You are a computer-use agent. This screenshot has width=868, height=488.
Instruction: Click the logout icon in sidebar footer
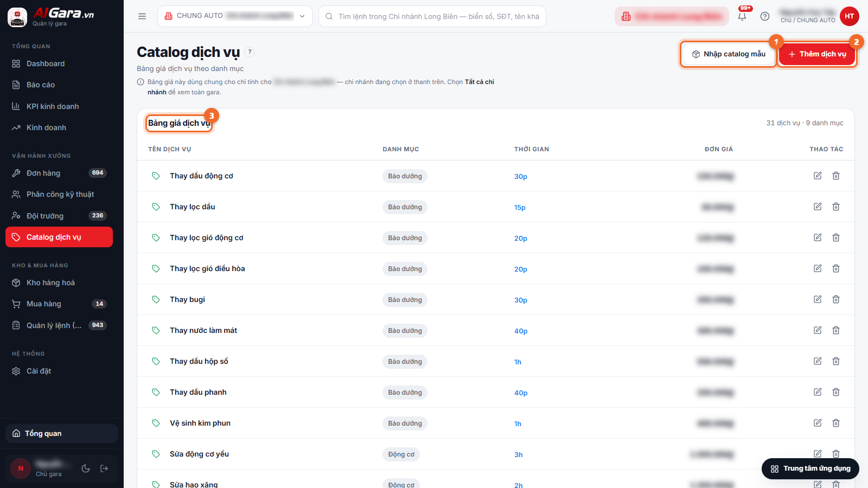104,468
